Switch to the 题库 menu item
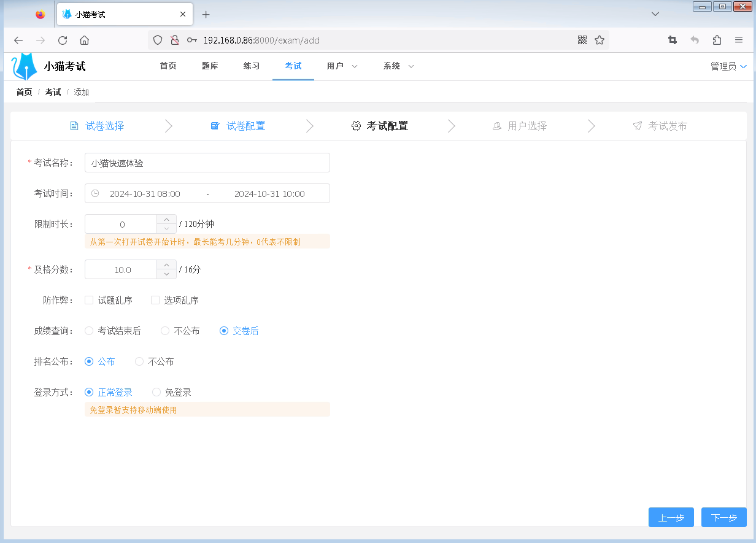756x543 pixels. pos(209,66)
